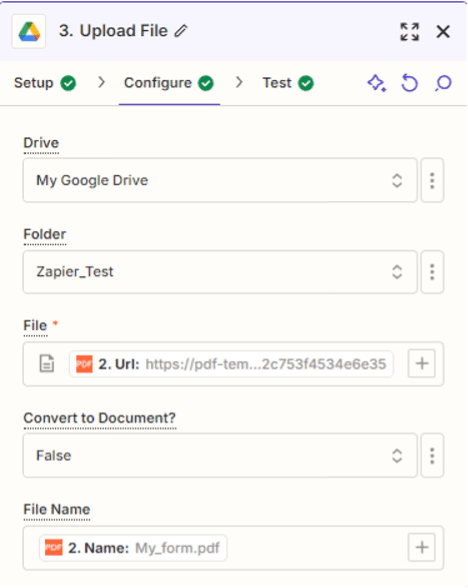Image resolution: width=468 pixels, height=588 pixels.
Task: Click the Test green checkmark icon
Action: click(x=306, y=83)
